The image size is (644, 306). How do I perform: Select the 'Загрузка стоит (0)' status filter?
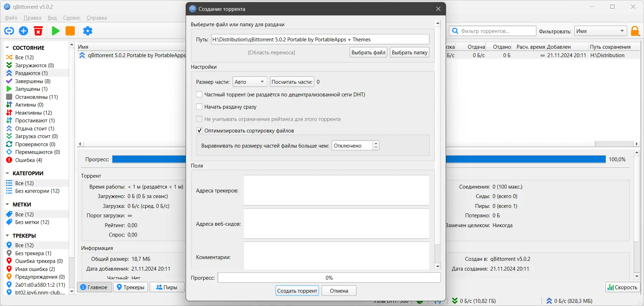[x=36, y=136]
